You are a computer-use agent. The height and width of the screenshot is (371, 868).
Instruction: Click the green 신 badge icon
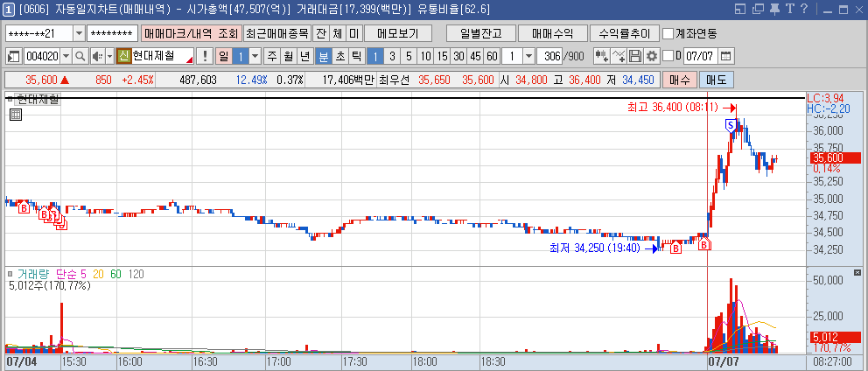123,56
